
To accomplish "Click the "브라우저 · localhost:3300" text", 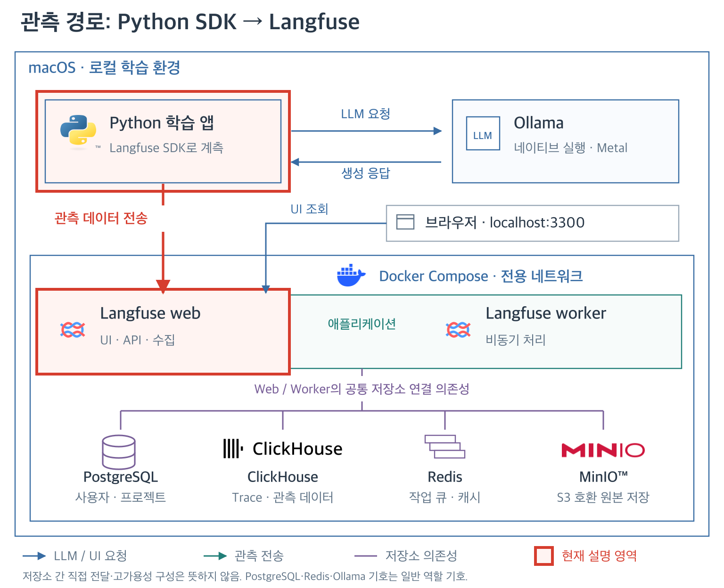I will [505, 222].
